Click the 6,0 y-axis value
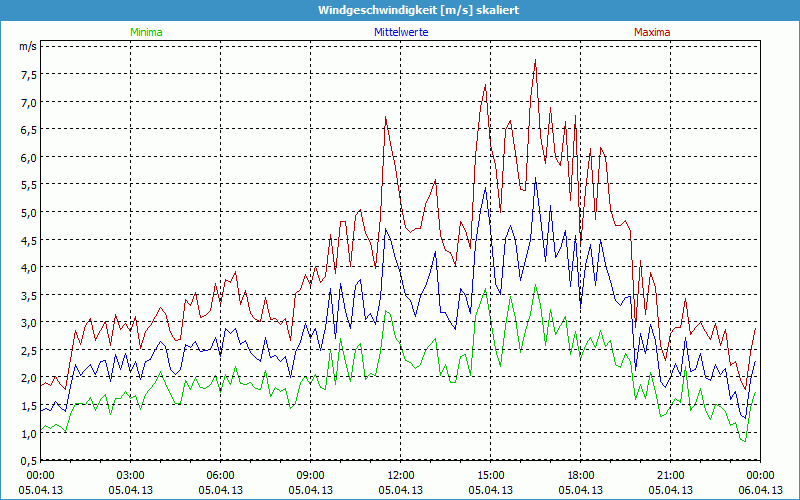800x500 pixels. coord(29,158)
